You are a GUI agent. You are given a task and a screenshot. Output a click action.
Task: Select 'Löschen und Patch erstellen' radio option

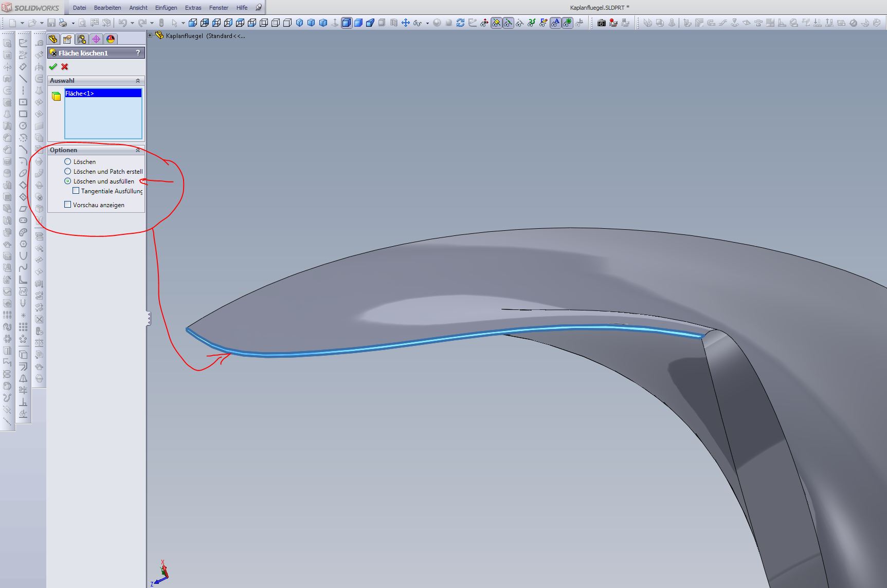click(x=68, y=171)
